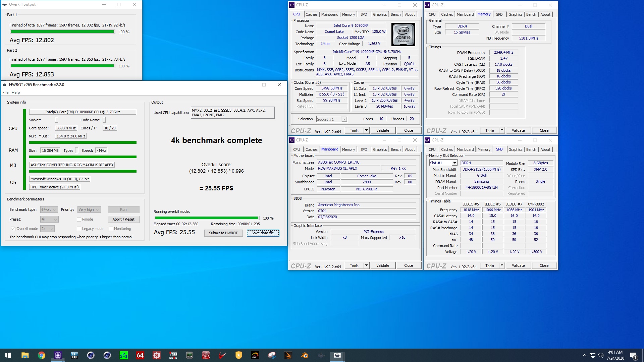Viewport: 644px width, 362px height.
Task: Open the Slot #1 memory slot dropdown
Action: (x=443, y=163)
